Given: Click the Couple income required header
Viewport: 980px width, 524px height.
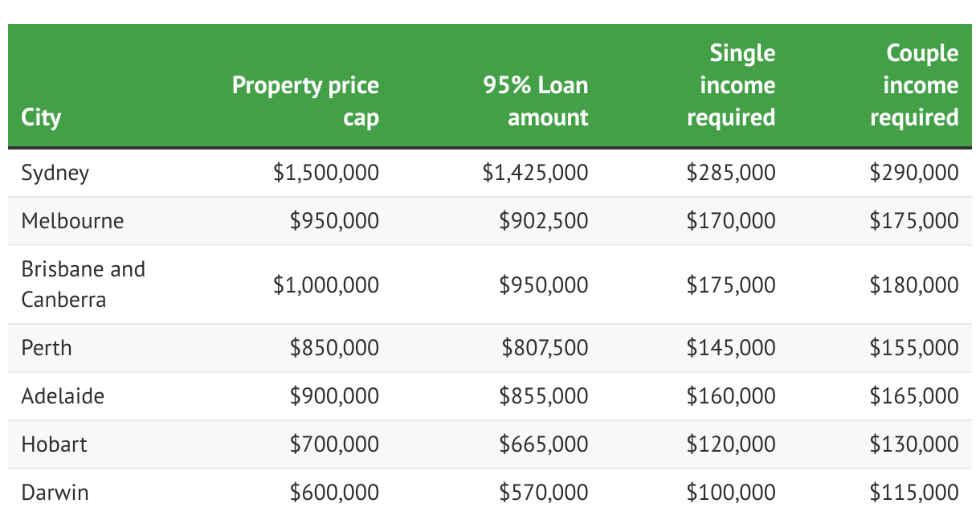Looking at the screenshot, I should click(x=914, y=85).
